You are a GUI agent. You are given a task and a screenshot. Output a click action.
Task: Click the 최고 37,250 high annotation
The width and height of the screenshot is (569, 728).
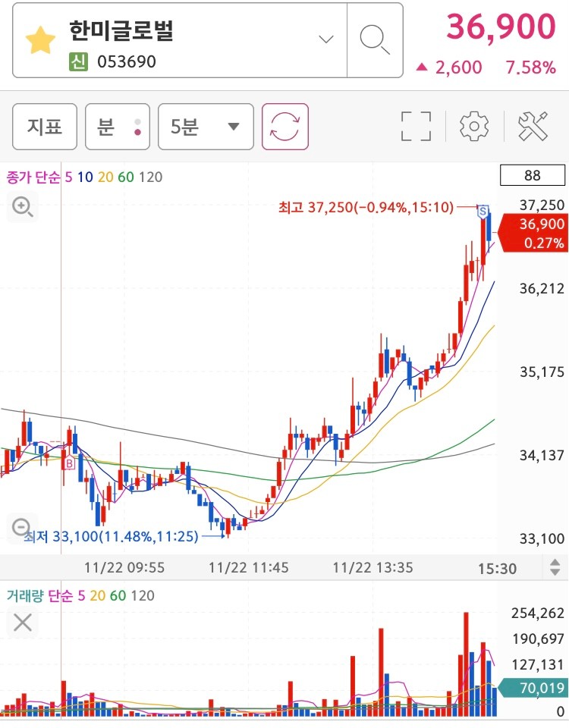[366, 207]
